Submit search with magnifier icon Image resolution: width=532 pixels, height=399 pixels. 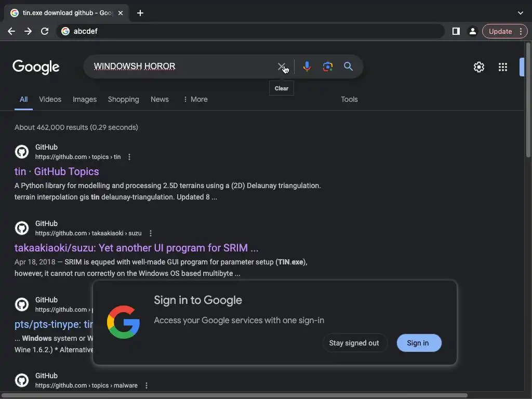[349, 66]
